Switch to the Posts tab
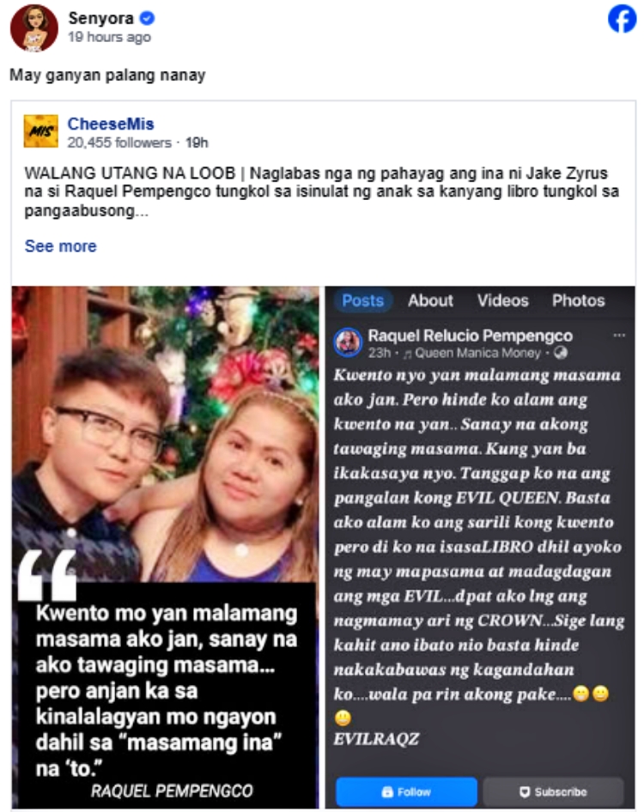 [362, 301]
